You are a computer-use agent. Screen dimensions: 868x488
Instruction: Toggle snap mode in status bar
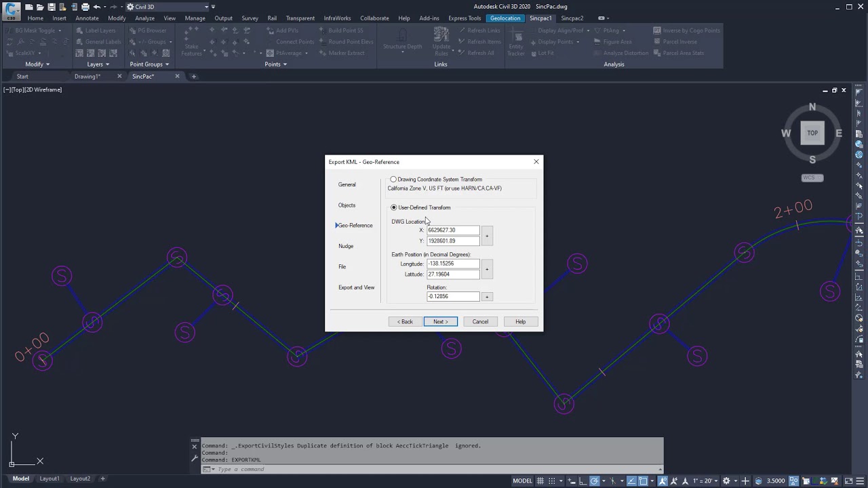pyautogui.click(x=551, y=481)
